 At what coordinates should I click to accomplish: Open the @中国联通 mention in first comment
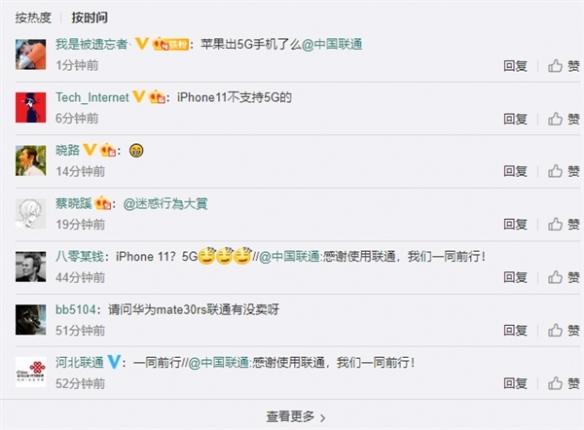(x=332, y=44)
